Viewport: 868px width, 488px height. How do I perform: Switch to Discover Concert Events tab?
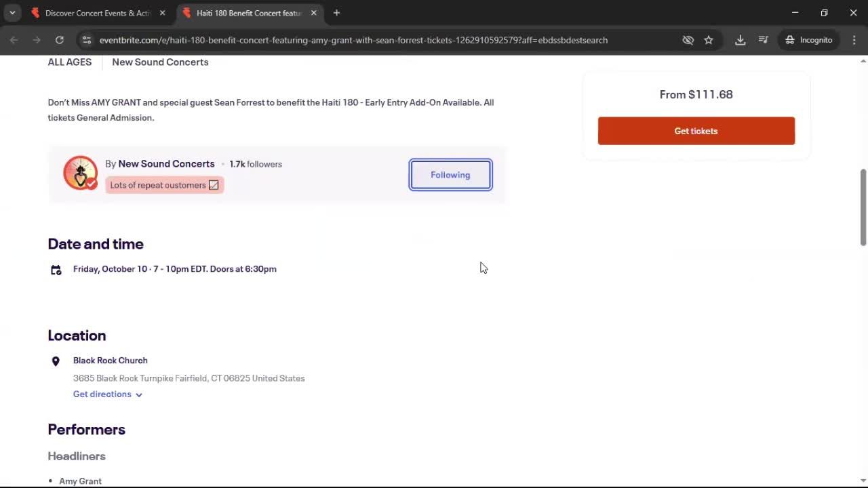point(98,13)
